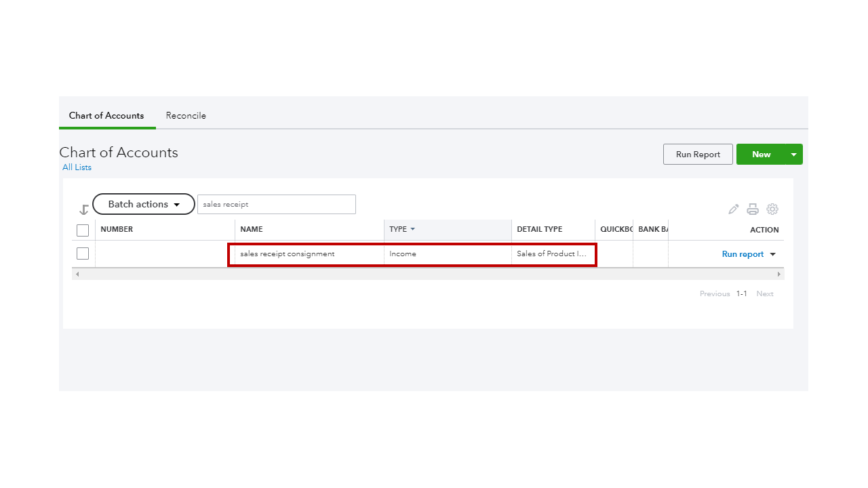
Task: Select the sales receipt consignment row checkbox
Action: 82,253
